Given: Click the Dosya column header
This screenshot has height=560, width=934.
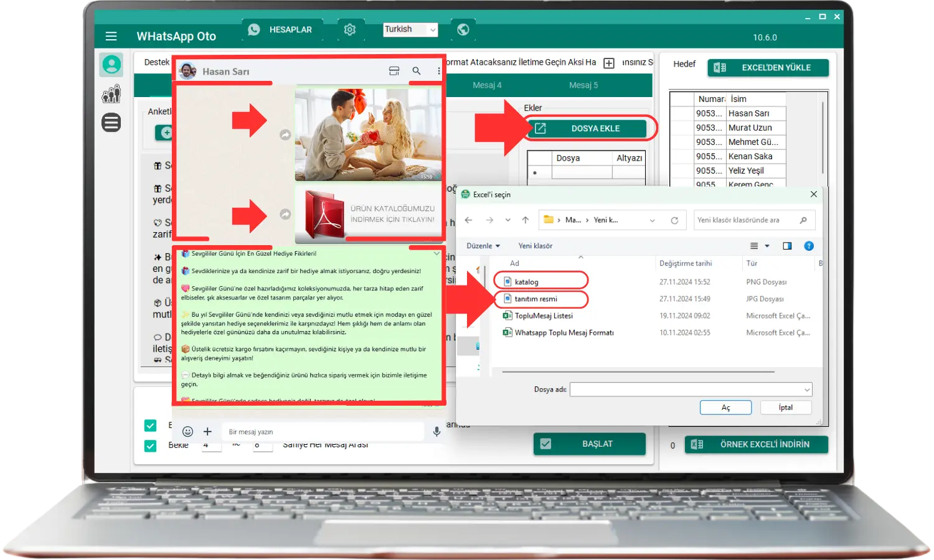Looking at the screenshot, I should (582, 158).
